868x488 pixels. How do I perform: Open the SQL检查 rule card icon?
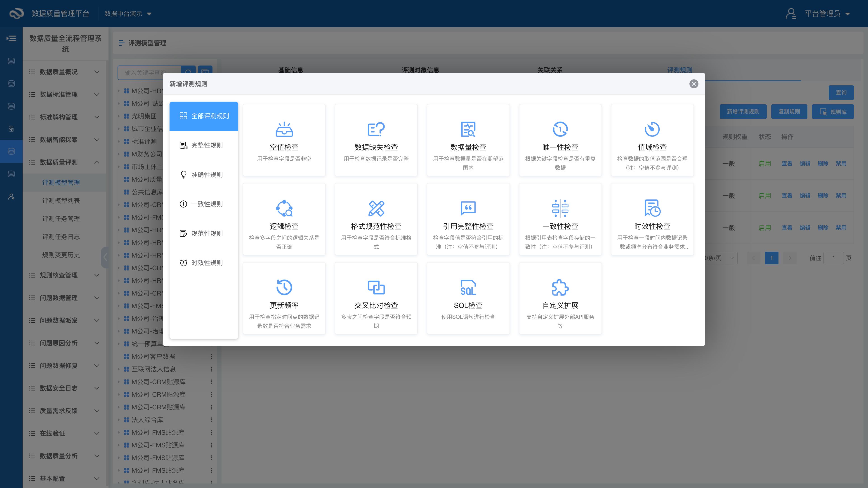click(x=468, y=288)
